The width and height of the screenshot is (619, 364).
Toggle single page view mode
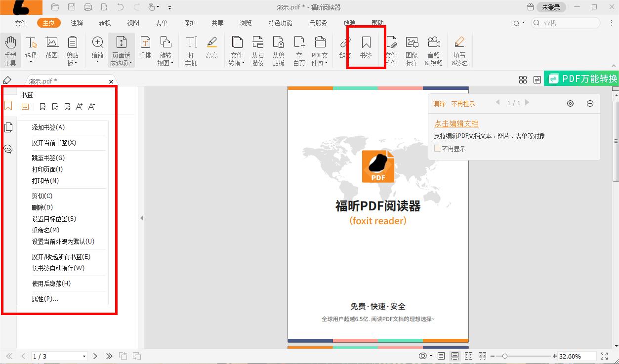(x=440, y=356)
